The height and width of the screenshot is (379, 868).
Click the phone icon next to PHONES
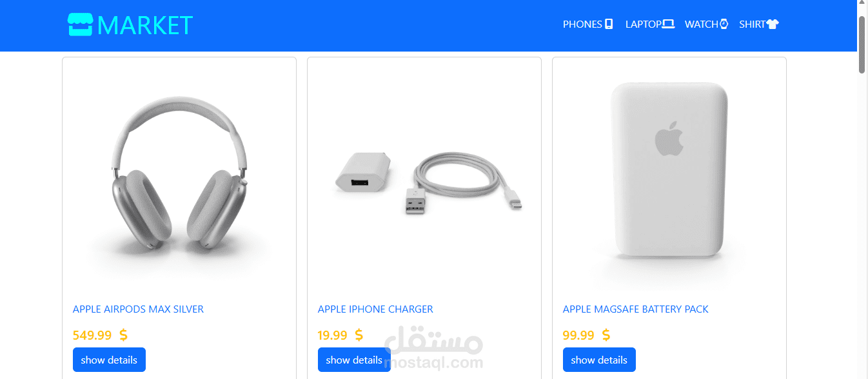(x=608, y=24)
